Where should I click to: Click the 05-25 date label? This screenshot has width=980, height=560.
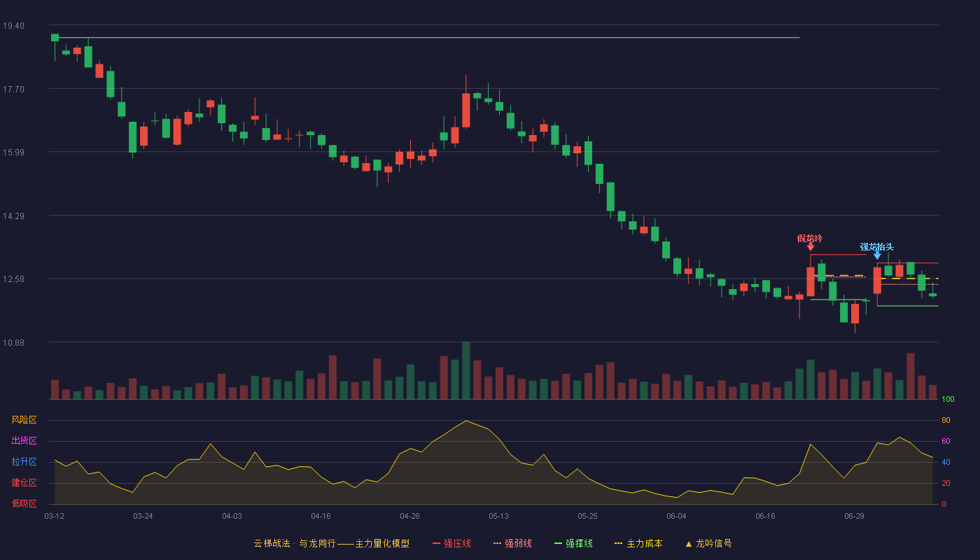coord(587,516)
